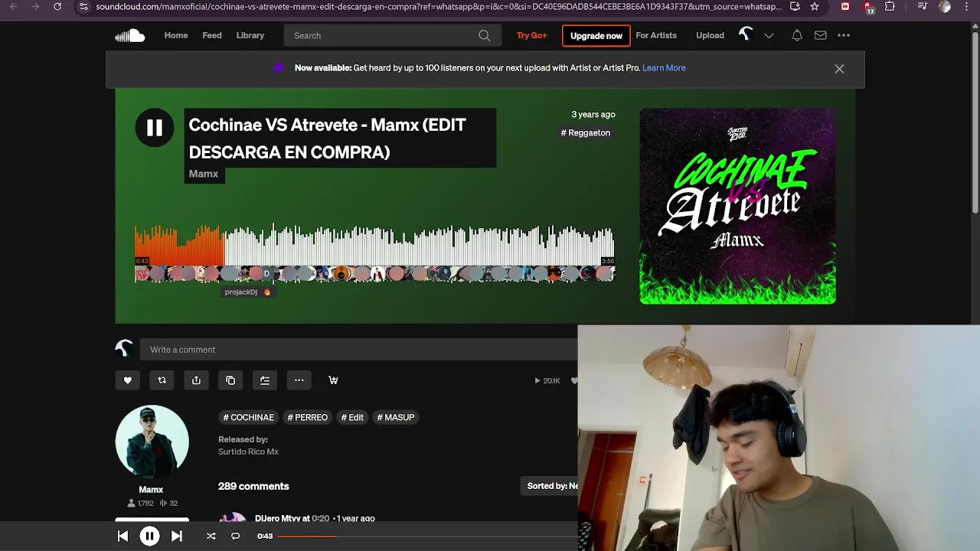Bookmark this page with the star icon
This screenshot has height=551, width=980.
pos(815,6)
